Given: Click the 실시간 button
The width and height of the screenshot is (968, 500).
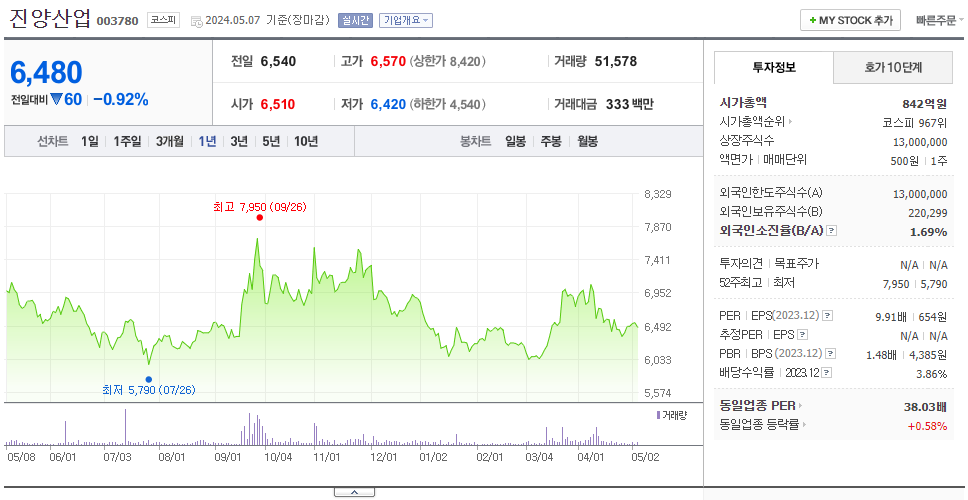Looking at the screenshot, I should tap(355, 20).
